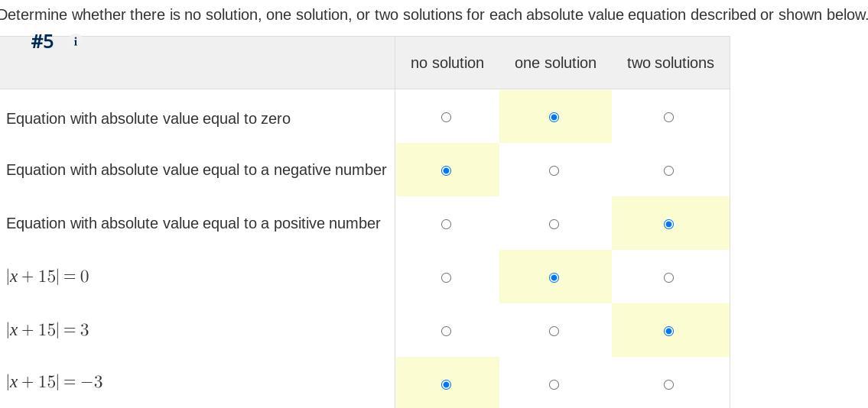The height and width of the screenshot is (408, 868).
Task: Select 'two solutions' for absolute value equal to zero
Action: click(x=669, y=117)
